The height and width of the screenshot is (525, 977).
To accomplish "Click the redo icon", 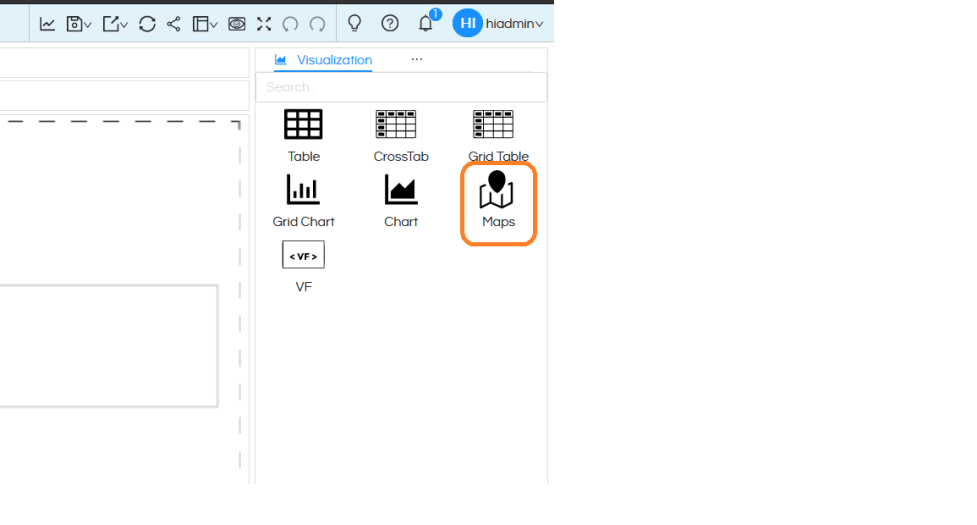I will pyautogui.click(x=318, y=24).
